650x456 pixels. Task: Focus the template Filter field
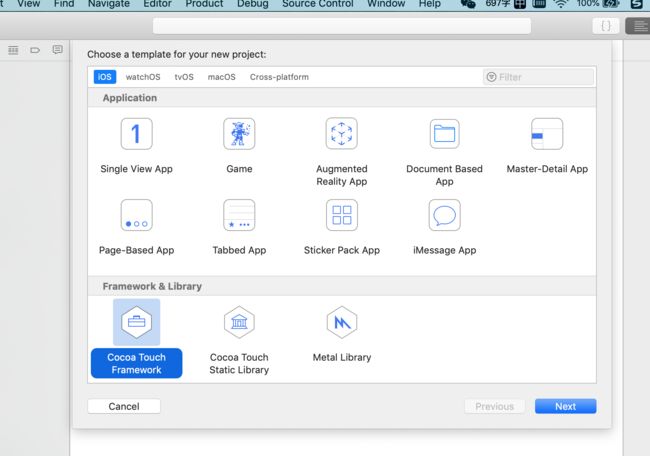pyautogui.click(x=538, y=77)
